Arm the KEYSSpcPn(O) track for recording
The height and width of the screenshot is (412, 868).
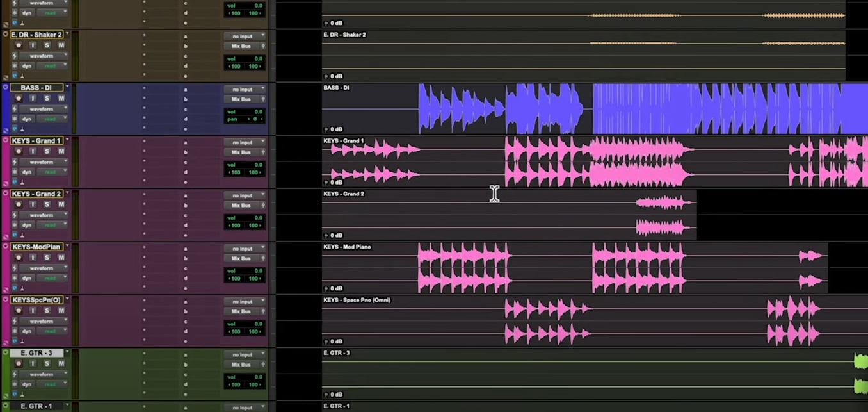coord(19,311)
